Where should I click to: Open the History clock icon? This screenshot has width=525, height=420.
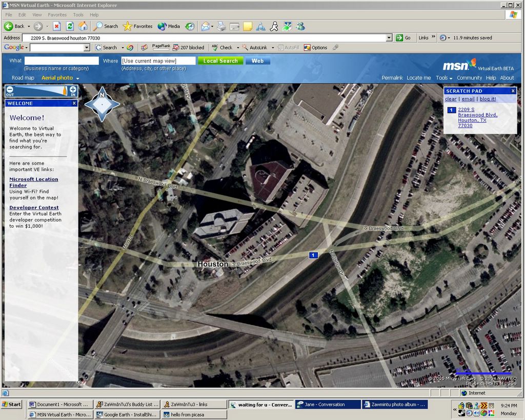(190, 26)
